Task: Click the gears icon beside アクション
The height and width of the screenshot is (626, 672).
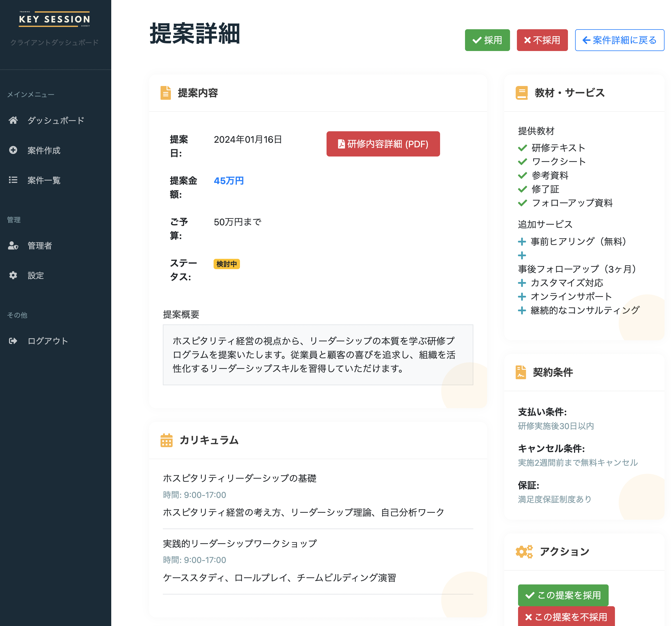Action: point(524,552)
